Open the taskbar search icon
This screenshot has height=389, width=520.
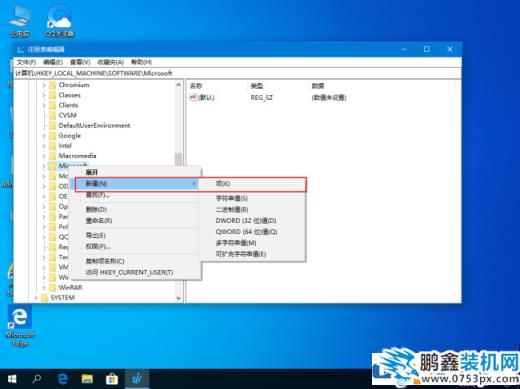37,379
